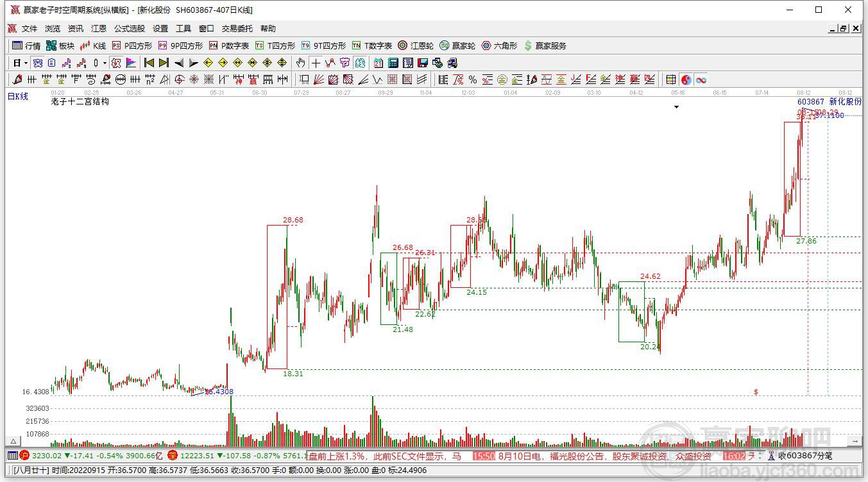Click the 28.68 price label

293,220
